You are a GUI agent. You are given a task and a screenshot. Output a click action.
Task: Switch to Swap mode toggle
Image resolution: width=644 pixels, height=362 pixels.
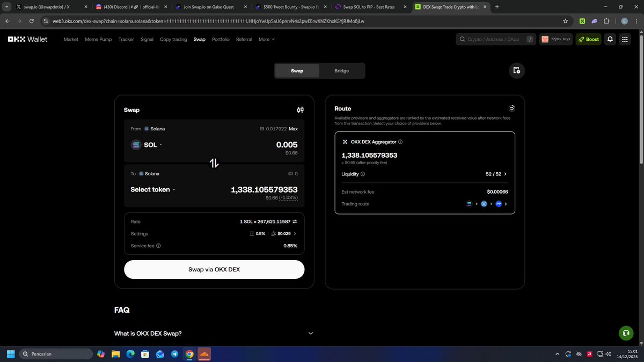click(x=297, y=71)
